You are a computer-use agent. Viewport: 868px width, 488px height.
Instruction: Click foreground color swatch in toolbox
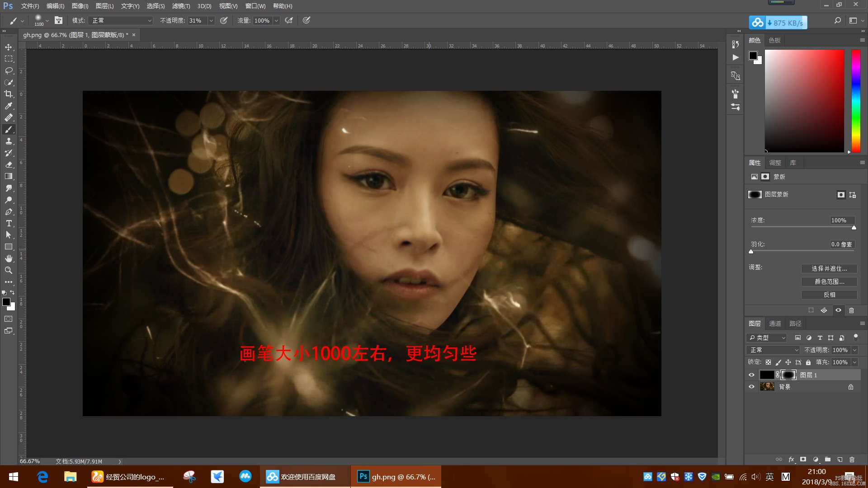point(6,302)
